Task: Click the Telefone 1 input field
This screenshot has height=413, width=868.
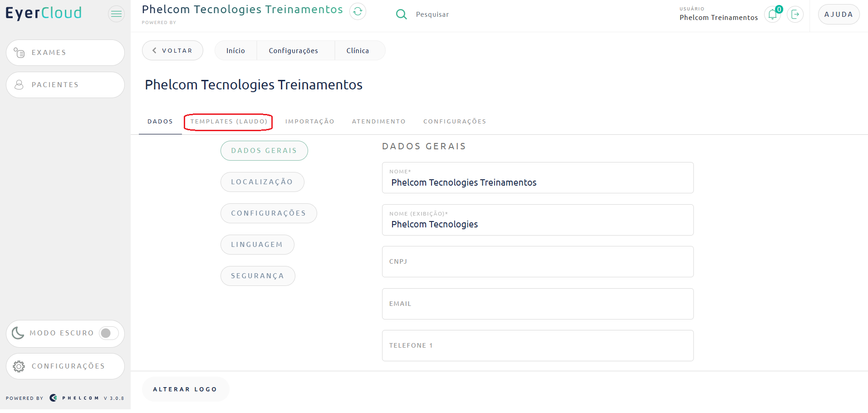Action: [x=538, y=346]
